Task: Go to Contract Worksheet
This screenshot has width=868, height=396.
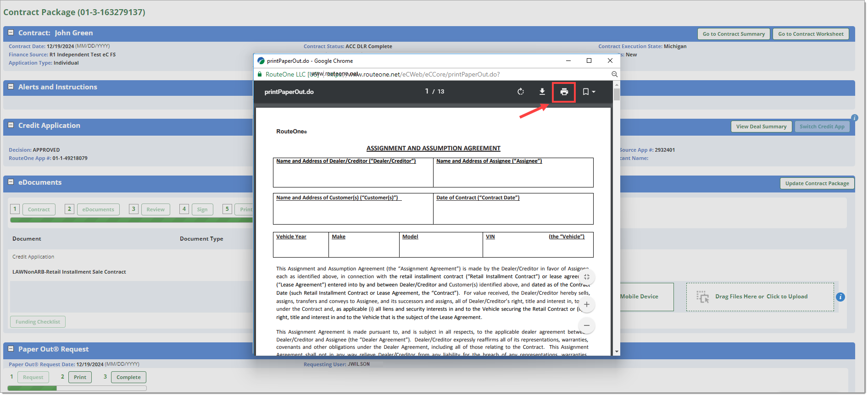Action: click(811, 34)
